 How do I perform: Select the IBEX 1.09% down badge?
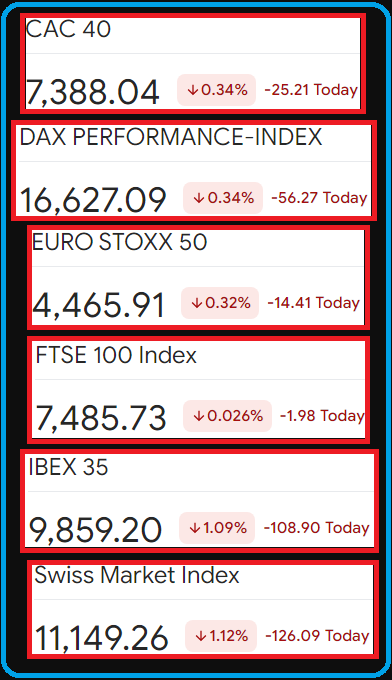pos(217,528)
